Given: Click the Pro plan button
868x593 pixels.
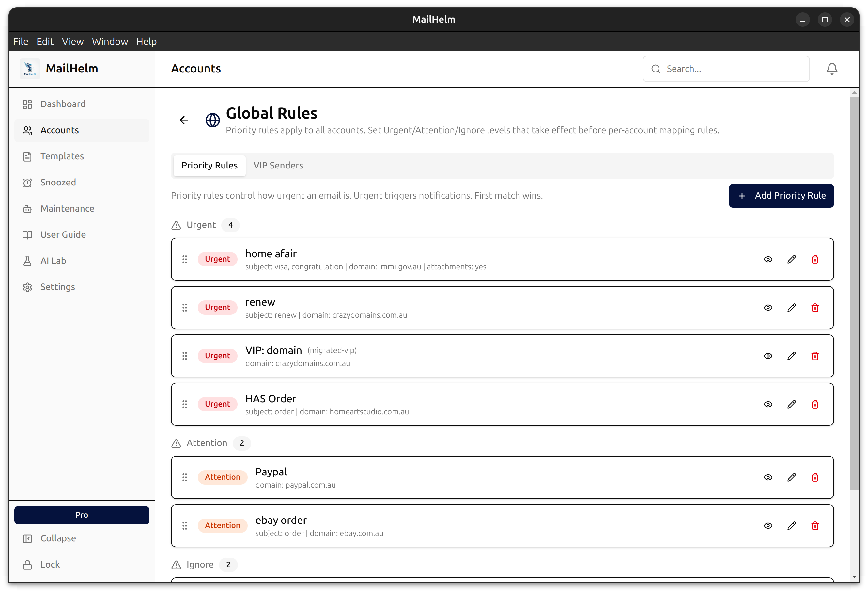Looking at the screenshot, I should [x=82, y=515].
